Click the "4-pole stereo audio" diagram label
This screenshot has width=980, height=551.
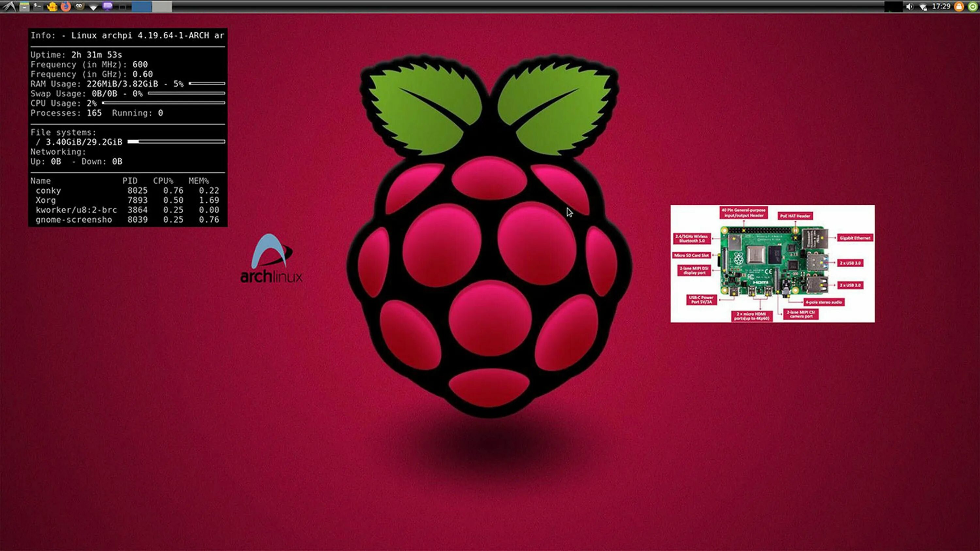point(824,302)
